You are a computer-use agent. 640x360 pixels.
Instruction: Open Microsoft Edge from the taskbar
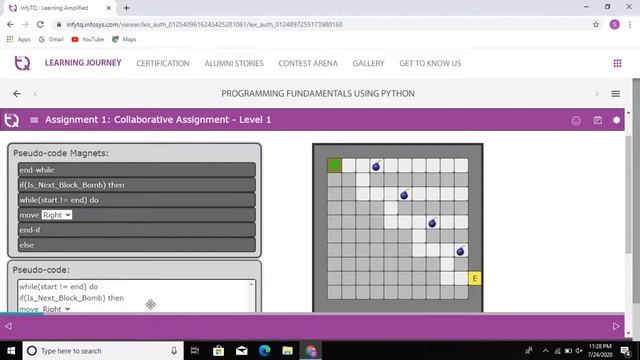pyautogui.click(x=264, y=351)
